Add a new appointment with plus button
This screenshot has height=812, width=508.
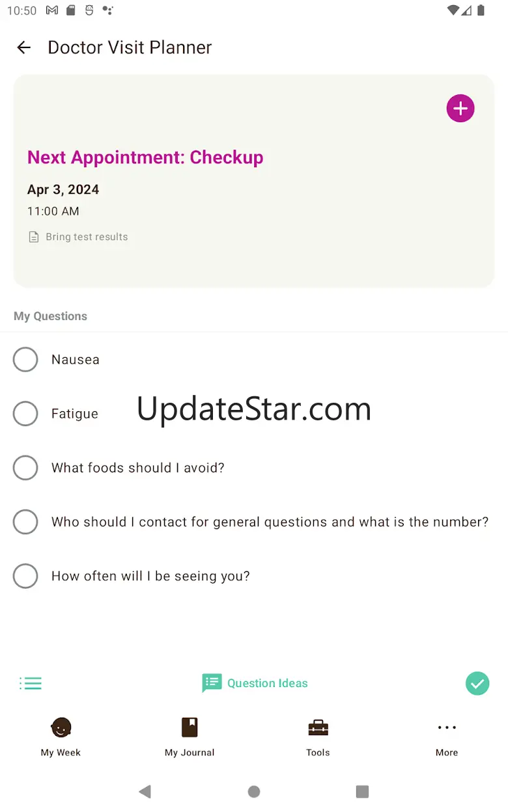click(x=460, y=108)
